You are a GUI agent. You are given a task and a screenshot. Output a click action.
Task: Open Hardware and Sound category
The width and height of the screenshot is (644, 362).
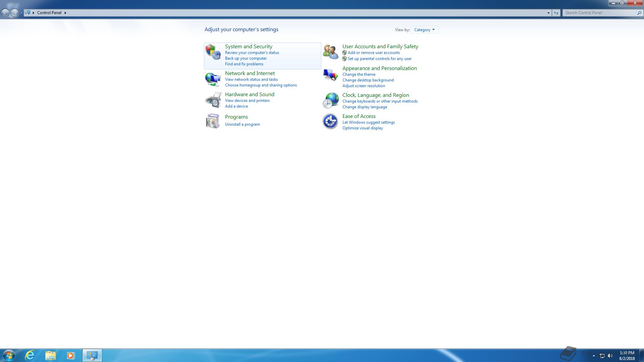250,94
